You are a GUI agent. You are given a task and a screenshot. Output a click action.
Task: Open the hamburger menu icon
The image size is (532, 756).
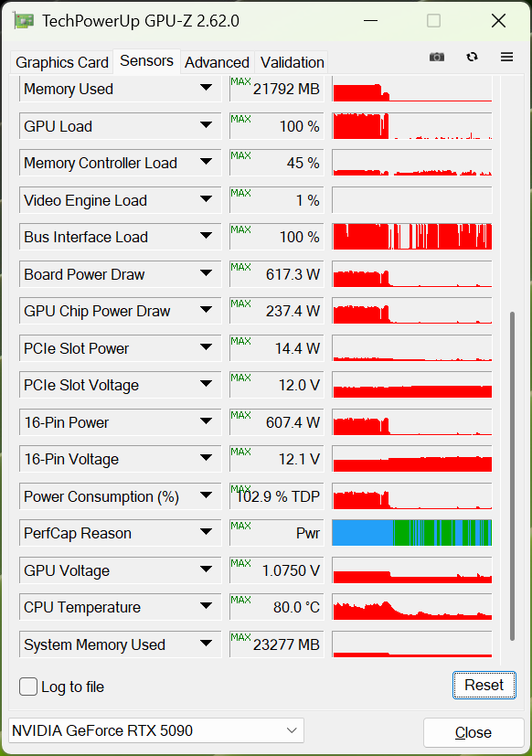(506, 56)
